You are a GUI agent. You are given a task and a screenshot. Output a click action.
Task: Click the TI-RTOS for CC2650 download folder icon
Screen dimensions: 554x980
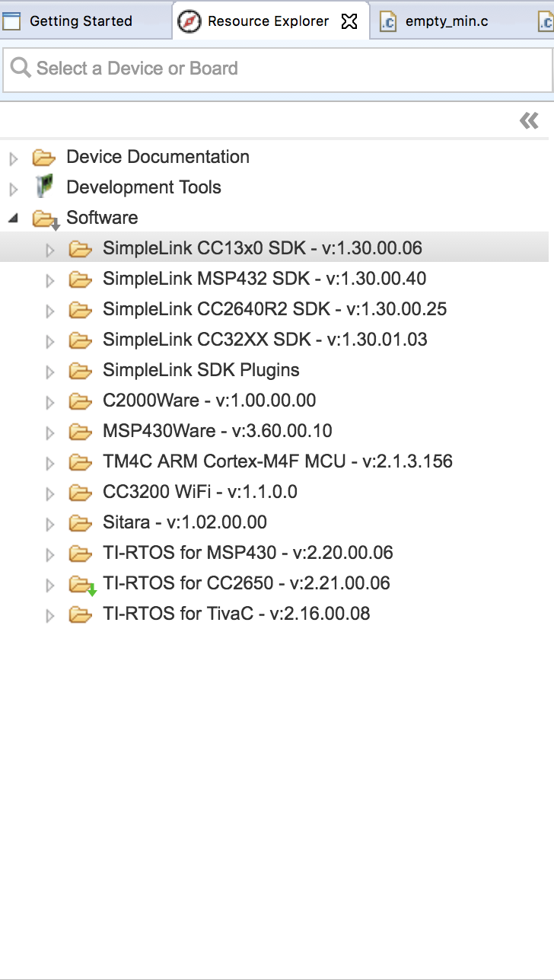click(82, 585)
